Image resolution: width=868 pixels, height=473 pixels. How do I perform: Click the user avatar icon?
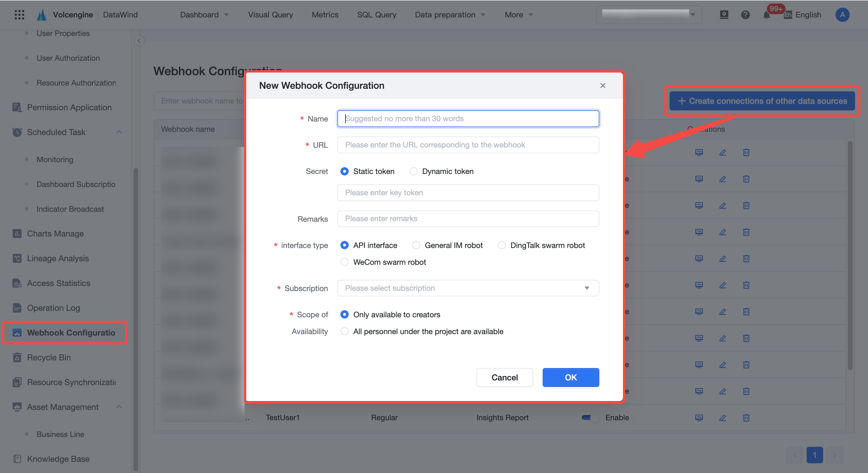point(842,15)
